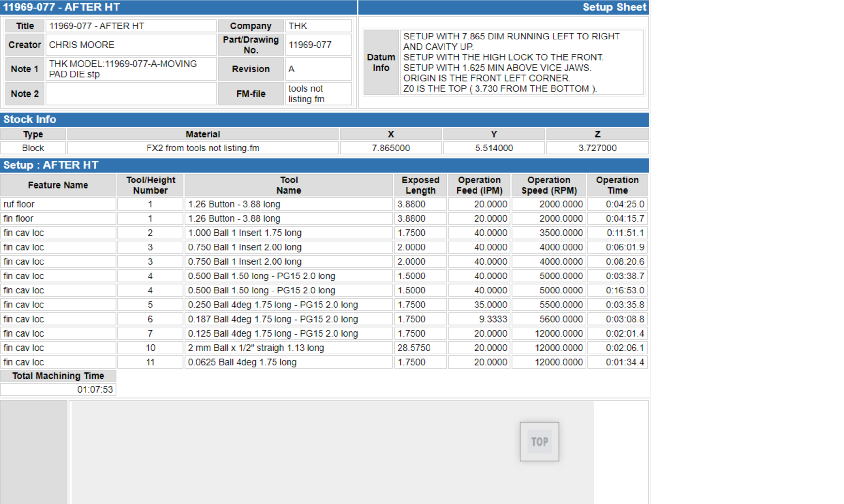Click the Tool Name column header

pyautogui.click(x=289, y=185)
